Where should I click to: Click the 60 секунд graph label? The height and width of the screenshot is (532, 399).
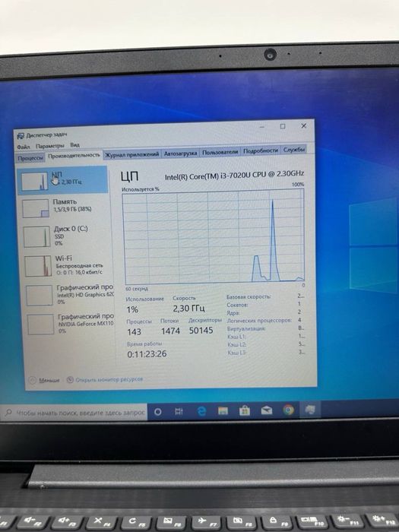tap(137, 289)
